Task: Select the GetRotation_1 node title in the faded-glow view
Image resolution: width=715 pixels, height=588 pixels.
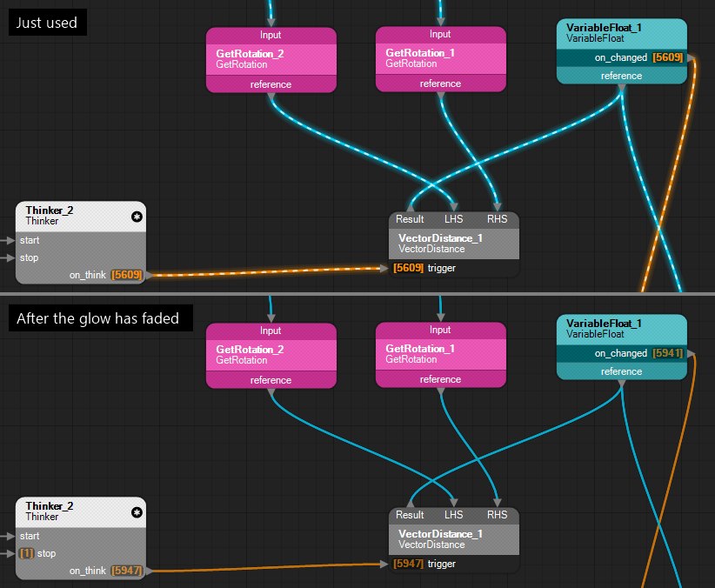Action: point(420,348)
